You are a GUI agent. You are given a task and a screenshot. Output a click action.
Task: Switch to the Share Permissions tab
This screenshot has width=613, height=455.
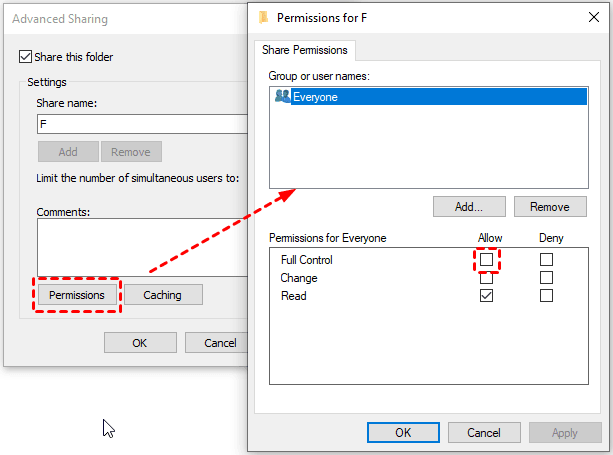303,50
